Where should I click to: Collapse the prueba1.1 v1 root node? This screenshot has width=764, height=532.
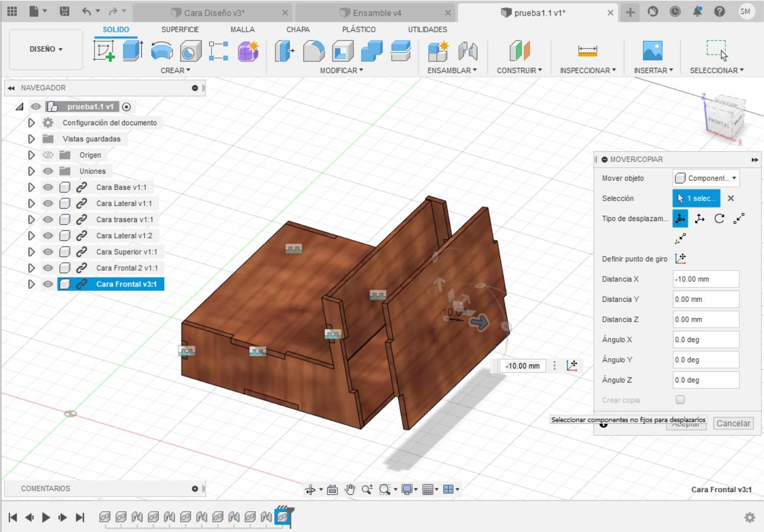pos(19,107)
